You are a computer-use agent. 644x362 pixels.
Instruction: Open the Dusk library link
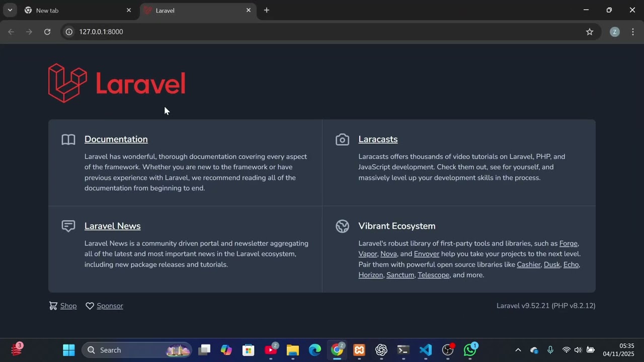pos(552,264)
